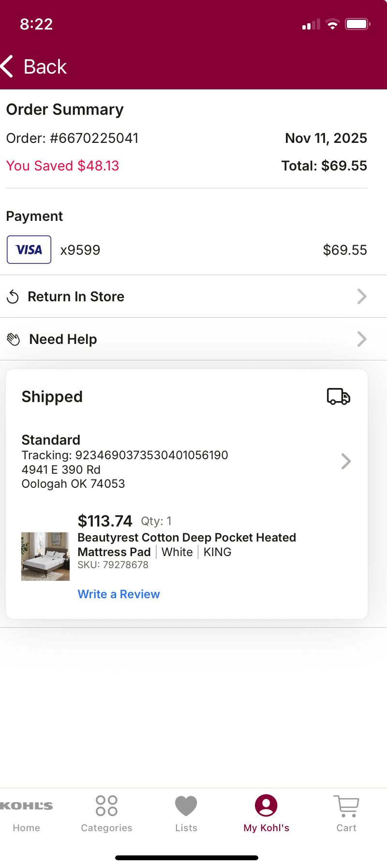The height and width of the screenshot is (868, 387).
Task: Open Lists heart icon
Action: [x=186, y=806]
